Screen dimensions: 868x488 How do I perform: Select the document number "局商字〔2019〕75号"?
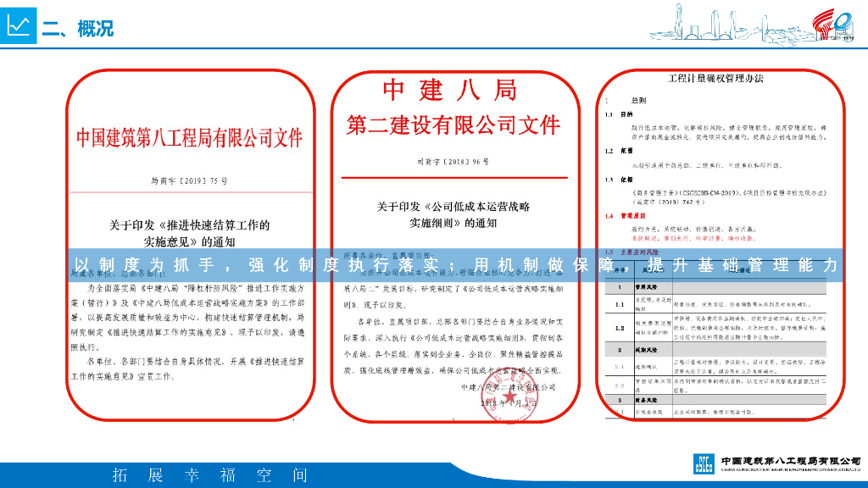(189, 181)
